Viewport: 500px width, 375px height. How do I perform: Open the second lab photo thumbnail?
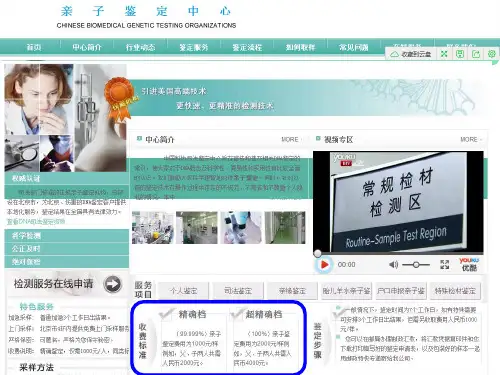(197, 227)
